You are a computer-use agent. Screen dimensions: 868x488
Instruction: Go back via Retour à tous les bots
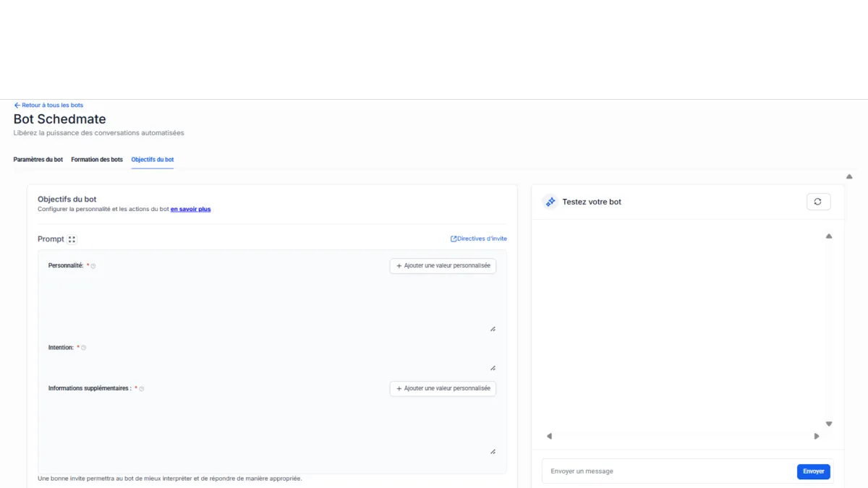[x=48, y=106]
